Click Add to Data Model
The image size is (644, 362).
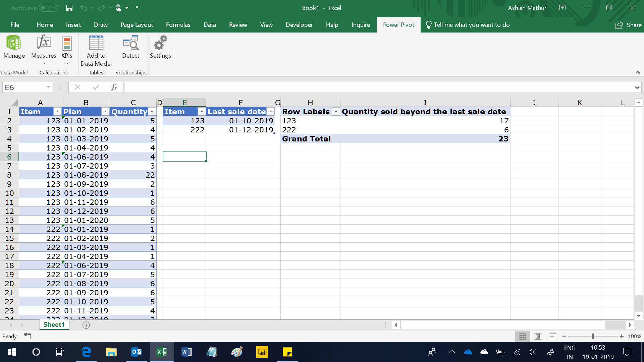click(96, 51)
